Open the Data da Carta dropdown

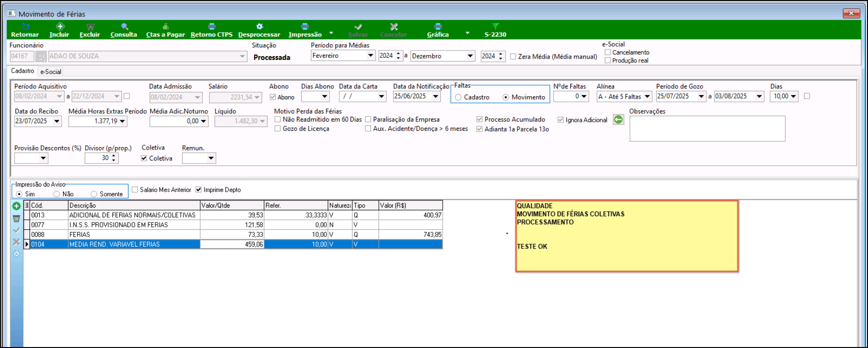382,97
